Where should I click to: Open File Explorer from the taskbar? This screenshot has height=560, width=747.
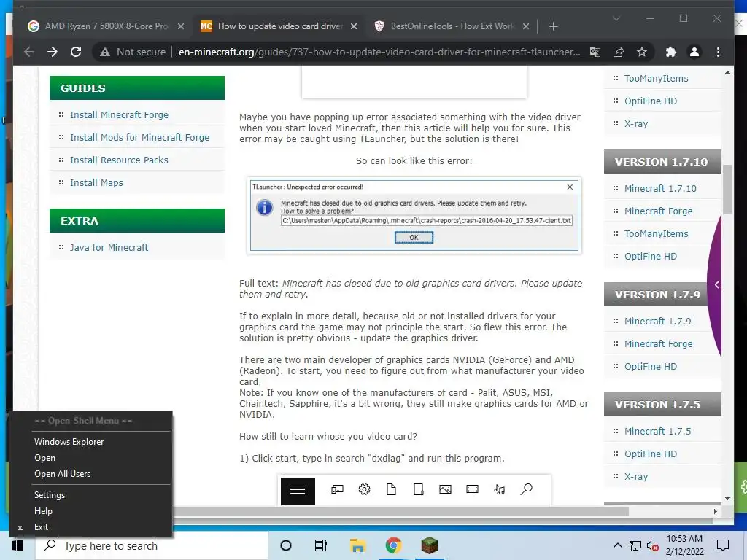[x=357, y=545]
